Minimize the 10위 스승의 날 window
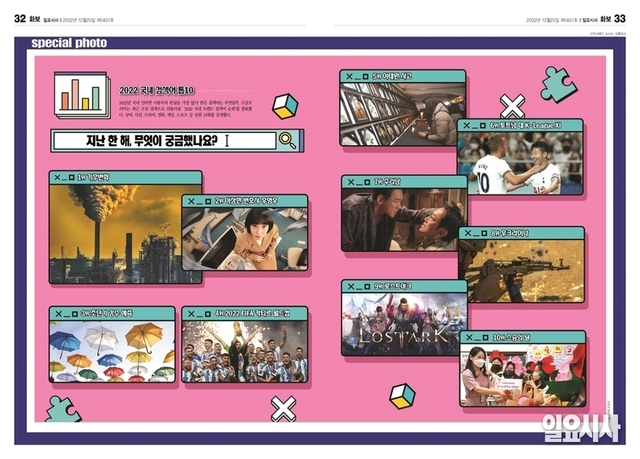Screen dimensions: 640x459 coord(477,339)
